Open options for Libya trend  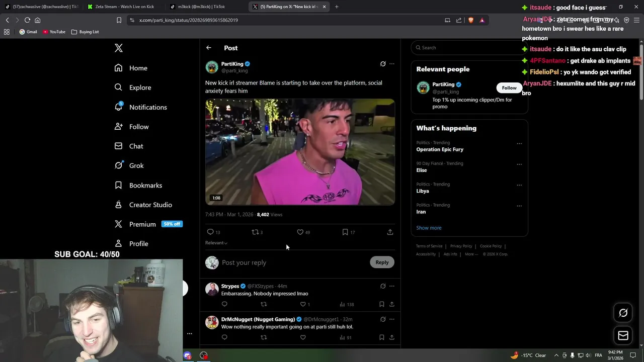click(519, 185)
